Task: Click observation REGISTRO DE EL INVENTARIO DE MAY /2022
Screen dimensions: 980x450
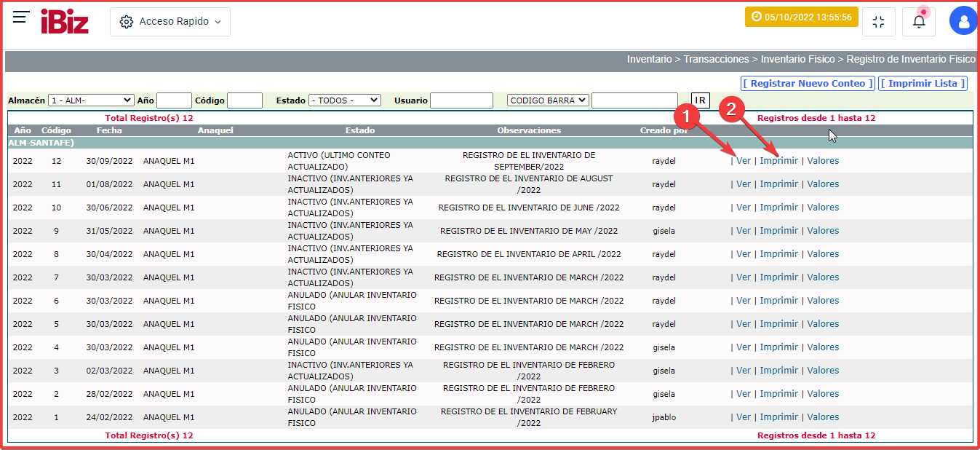Action: (529, 231)
